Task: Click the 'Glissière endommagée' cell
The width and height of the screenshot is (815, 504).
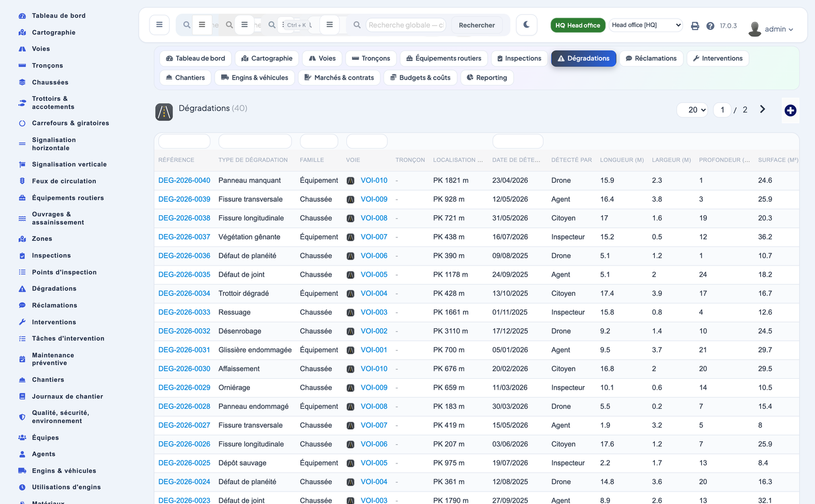Action: click(255, 350)
